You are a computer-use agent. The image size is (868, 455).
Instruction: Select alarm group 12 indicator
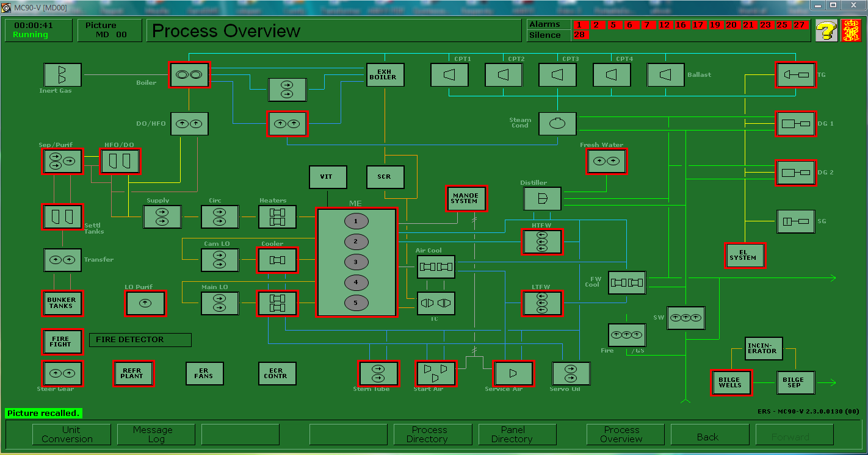tap(664, 25)
